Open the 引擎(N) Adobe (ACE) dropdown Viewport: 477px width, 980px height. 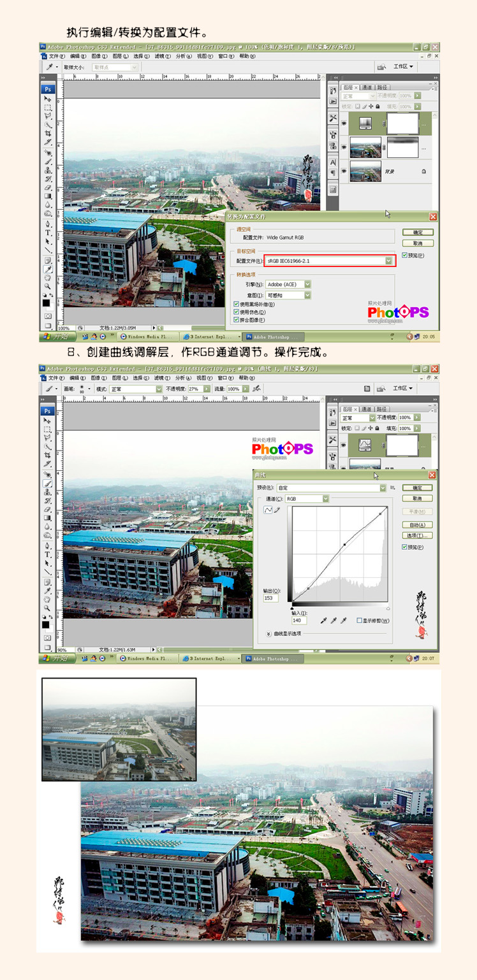point(288,284)
